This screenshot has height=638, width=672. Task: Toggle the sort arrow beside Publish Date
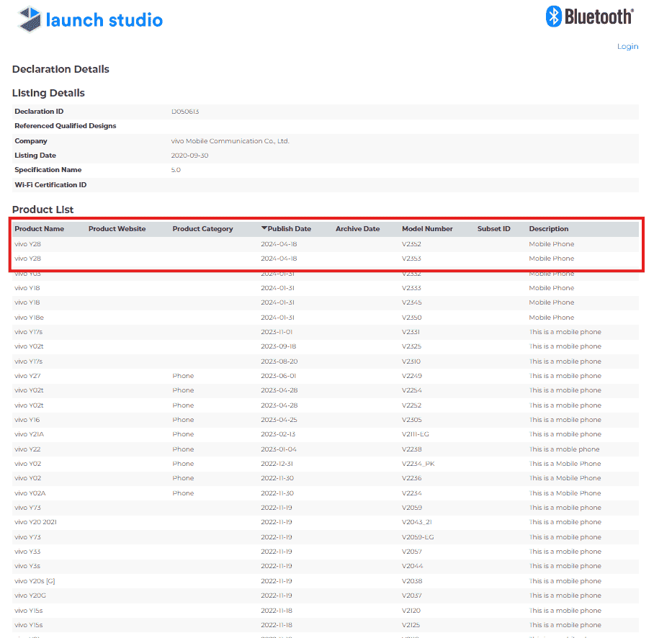point(264,228)
